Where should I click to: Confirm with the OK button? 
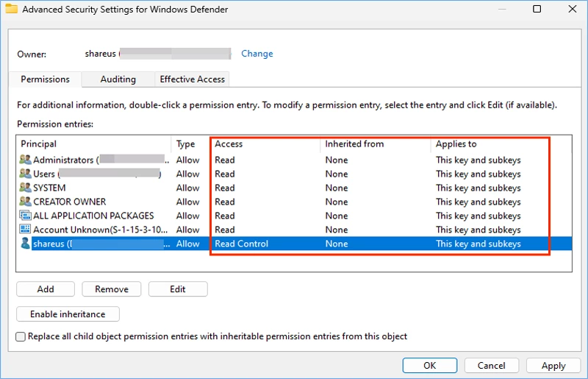[430, 366]
